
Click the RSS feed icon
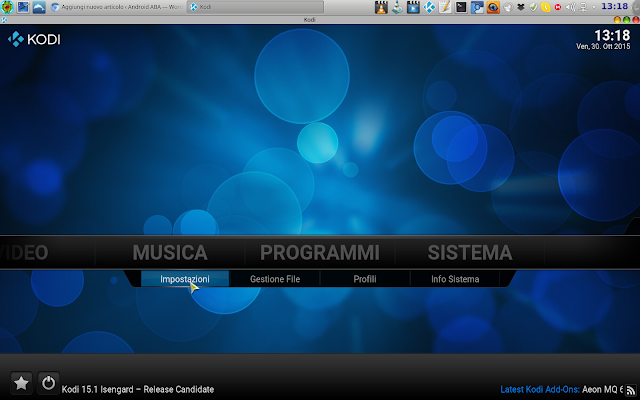tap(631, 390)
